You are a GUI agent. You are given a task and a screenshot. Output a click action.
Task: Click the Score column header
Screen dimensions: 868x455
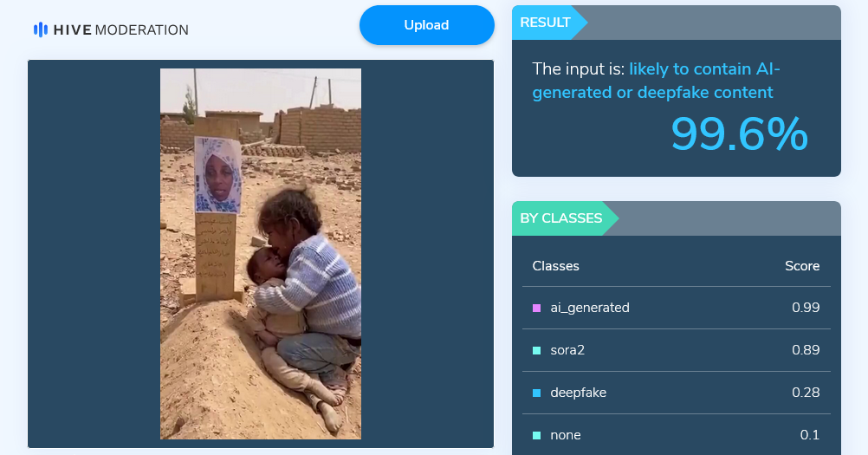[802, 266]
